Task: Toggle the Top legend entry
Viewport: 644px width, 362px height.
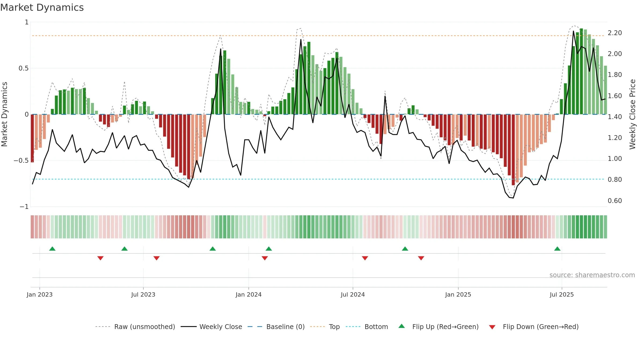Action: pos(325,327)
